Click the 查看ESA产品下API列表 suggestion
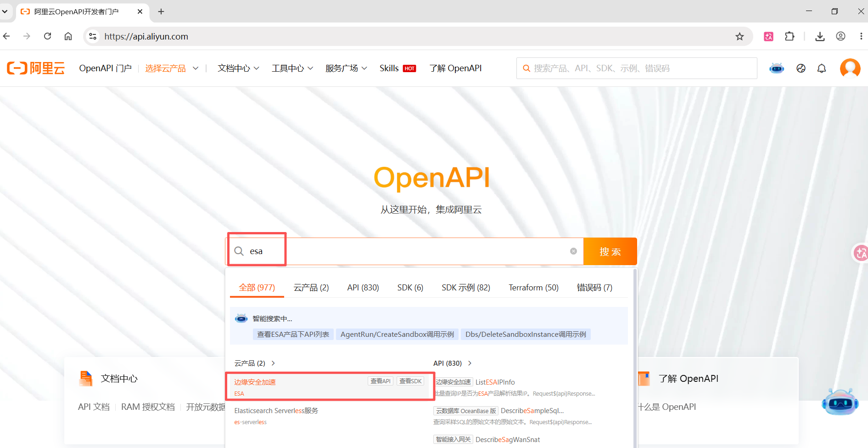The height and width of the screenshot is (448, 868). (x=293, y=334)
